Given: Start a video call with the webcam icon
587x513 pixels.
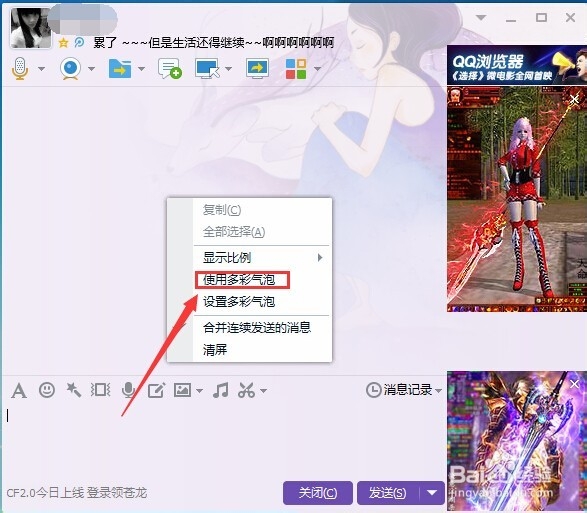Looking at the screenshot, I should tap(70, 69).
